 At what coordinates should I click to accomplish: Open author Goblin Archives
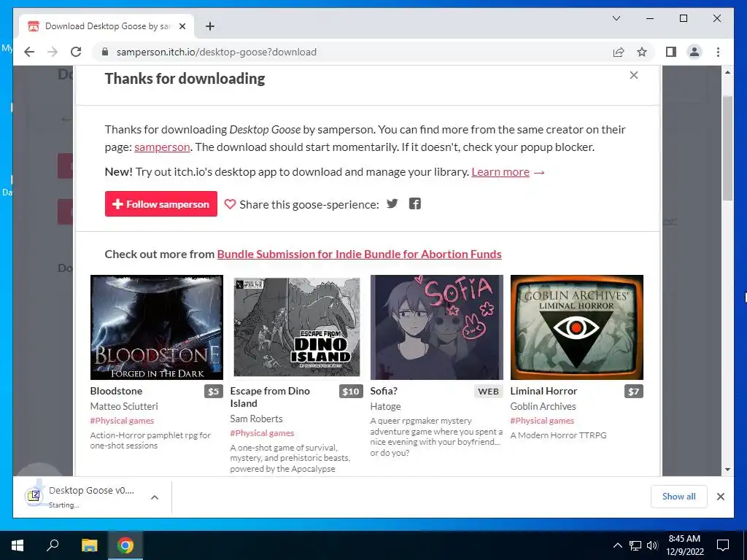(x=543, y=406)
